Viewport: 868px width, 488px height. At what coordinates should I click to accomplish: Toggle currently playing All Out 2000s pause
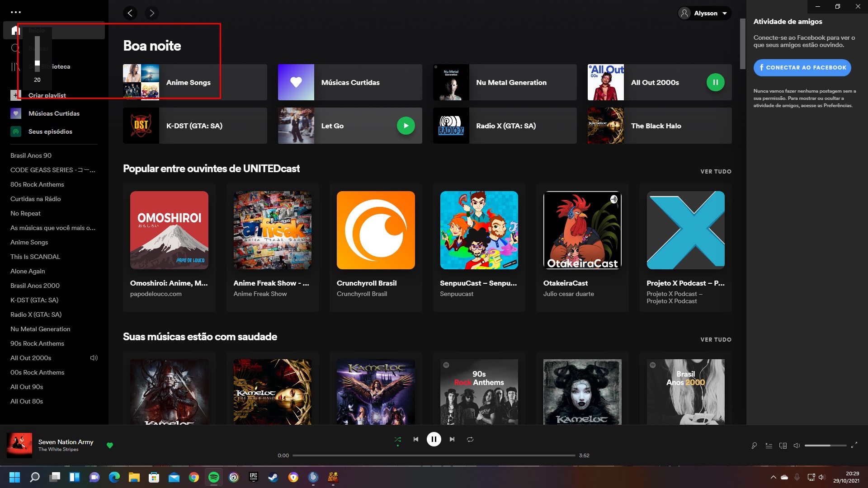pyautogui.click(x=715, y=82)
